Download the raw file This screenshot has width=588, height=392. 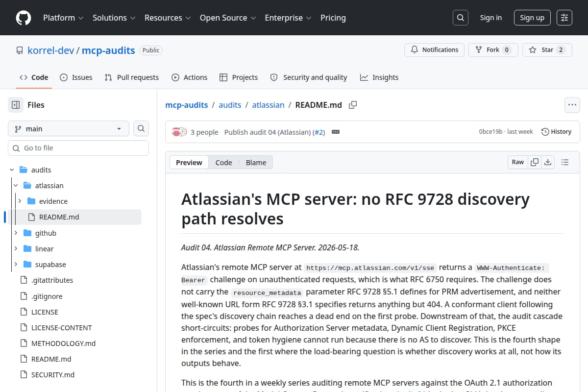click(x=548, y=162)
